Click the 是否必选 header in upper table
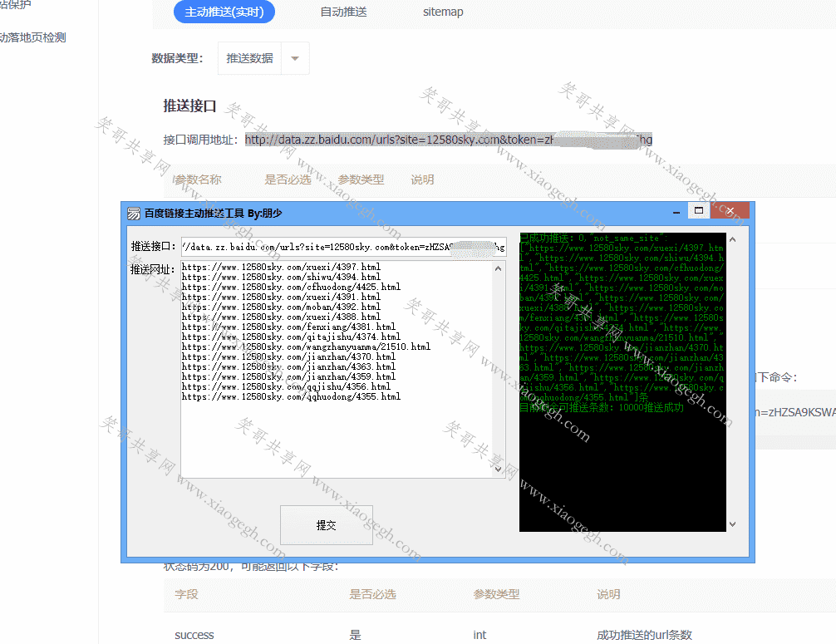 [288, 179]
